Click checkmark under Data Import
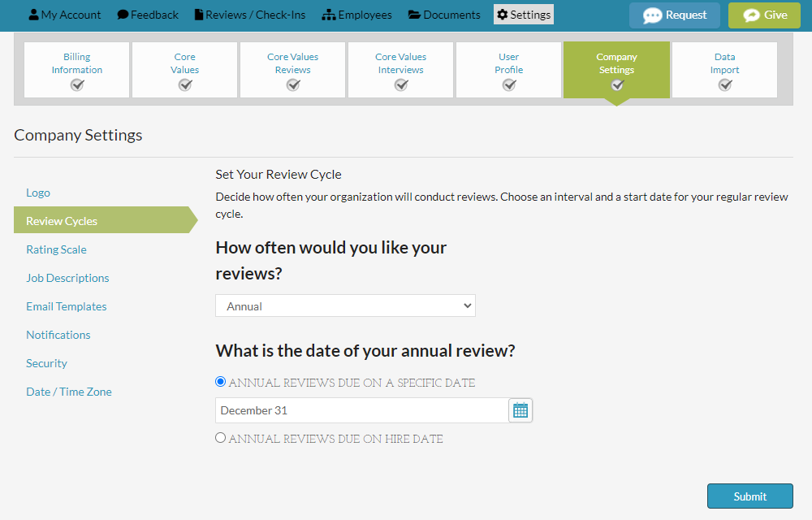 click(725, 85)
